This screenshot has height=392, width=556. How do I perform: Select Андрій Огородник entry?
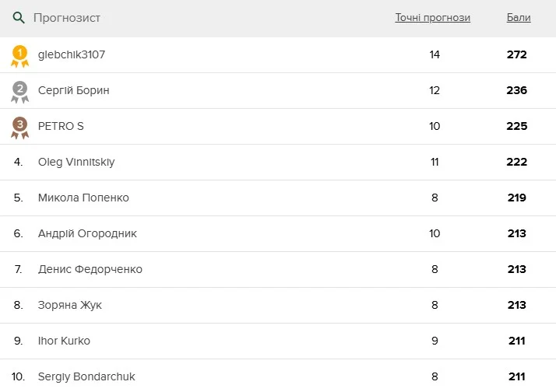click(87, 233)
